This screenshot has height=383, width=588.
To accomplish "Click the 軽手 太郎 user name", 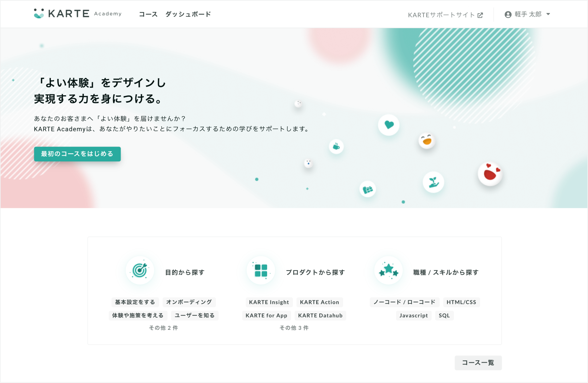I will point(528,14).
